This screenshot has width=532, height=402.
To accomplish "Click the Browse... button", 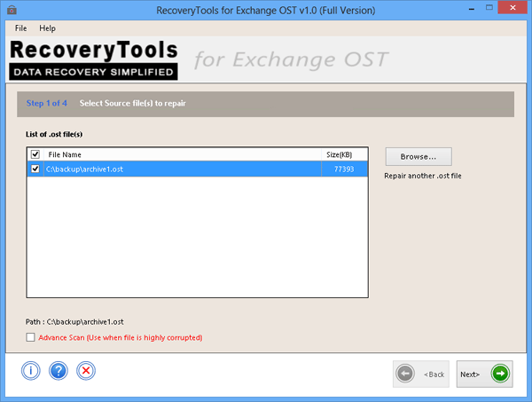I will tap(419, 156).
